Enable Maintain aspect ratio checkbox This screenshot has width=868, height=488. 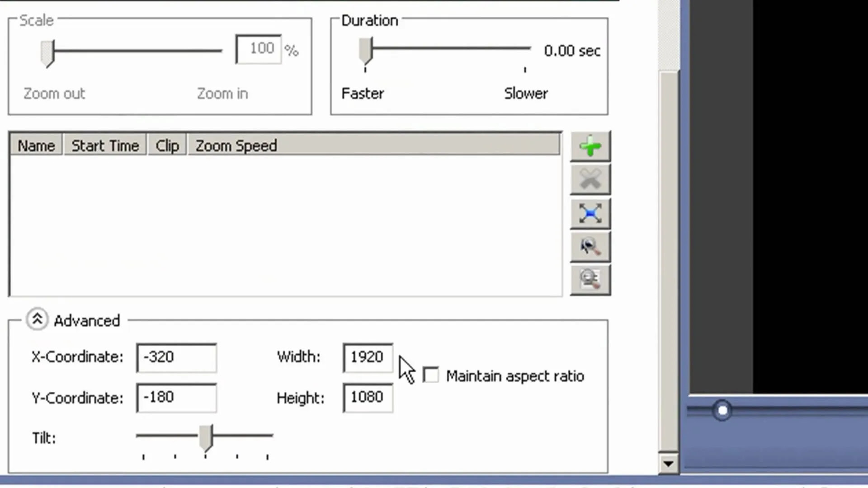431,375
